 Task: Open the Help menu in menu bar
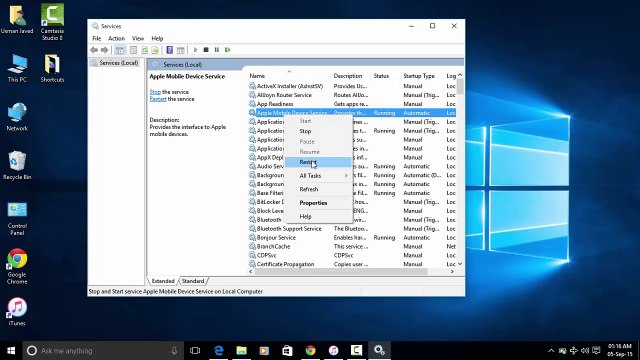pos(157,38)
